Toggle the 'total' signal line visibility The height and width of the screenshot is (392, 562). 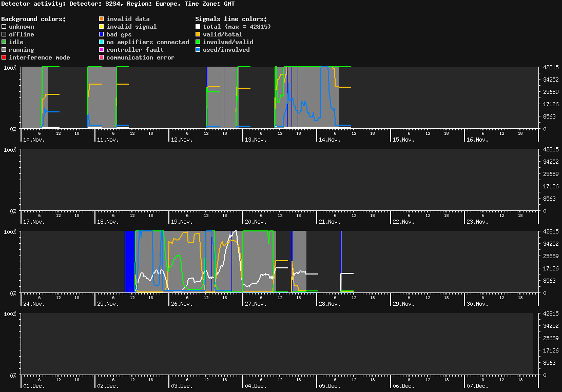tap(198, 26)
